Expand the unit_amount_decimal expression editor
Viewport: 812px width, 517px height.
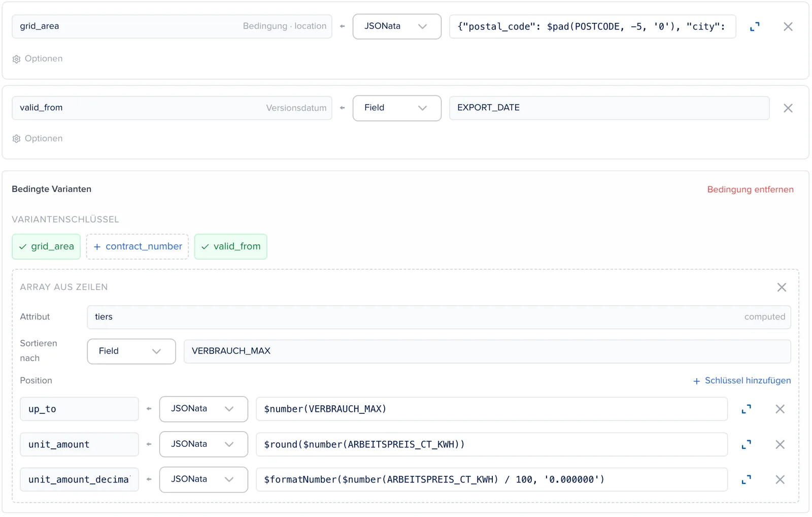coord(746,479)
